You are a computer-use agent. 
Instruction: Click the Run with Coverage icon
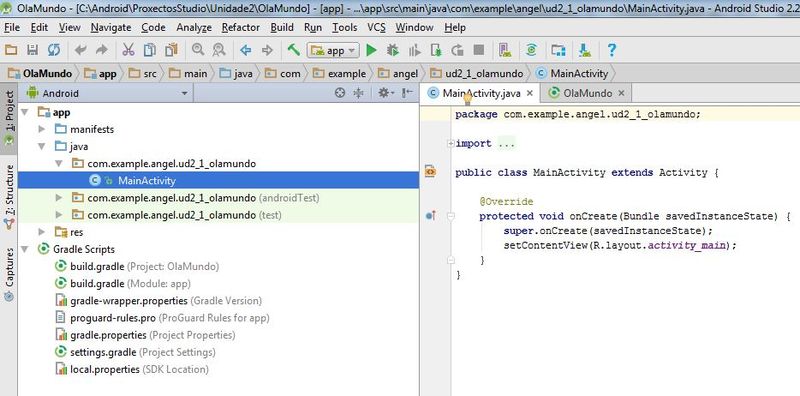pos(414,50)
